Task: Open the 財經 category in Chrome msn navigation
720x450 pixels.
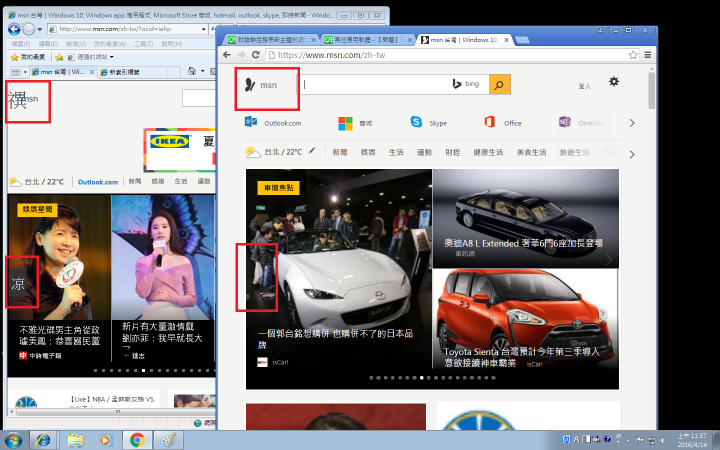Action: click(x=452, y=152)
